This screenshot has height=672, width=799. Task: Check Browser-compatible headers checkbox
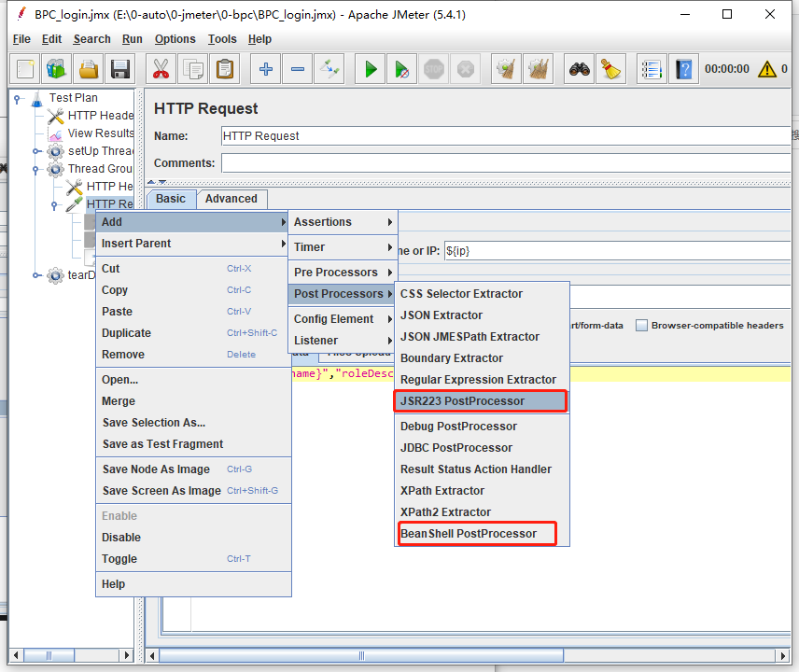coord(641,325)
